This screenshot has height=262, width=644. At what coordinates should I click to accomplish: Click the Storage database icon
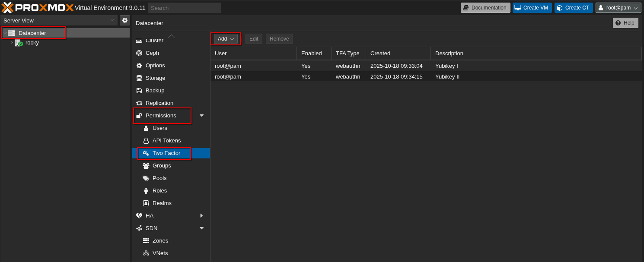coord(139,78)
